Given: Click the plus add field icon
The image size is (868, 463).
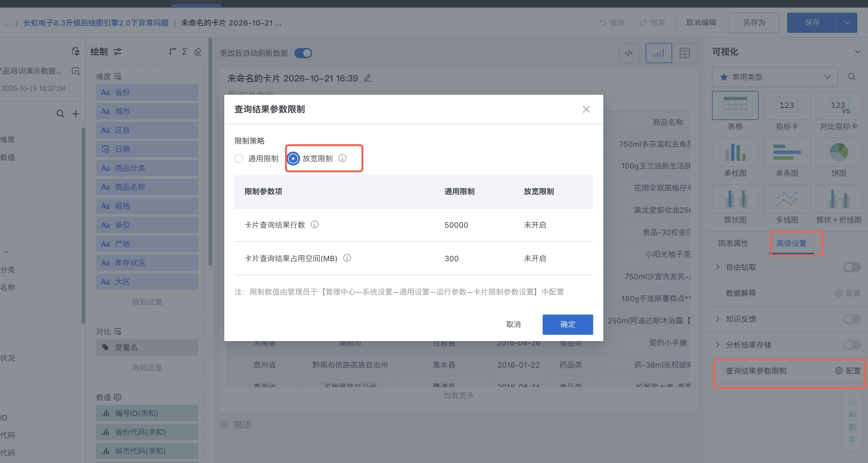Looking at the screenshot, I should click(x=76, y=114).
